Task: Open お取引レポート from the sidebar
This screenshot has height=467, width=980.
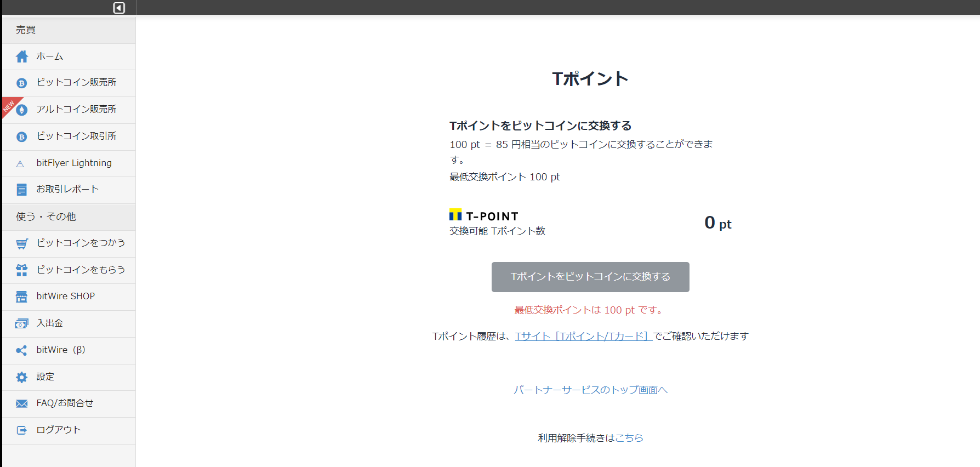Action: tap(69, 190)
